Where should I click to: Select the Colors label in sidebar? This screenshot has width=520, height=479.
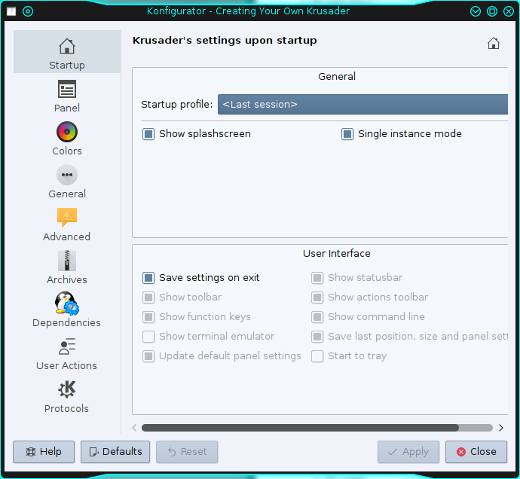point(67,151)
